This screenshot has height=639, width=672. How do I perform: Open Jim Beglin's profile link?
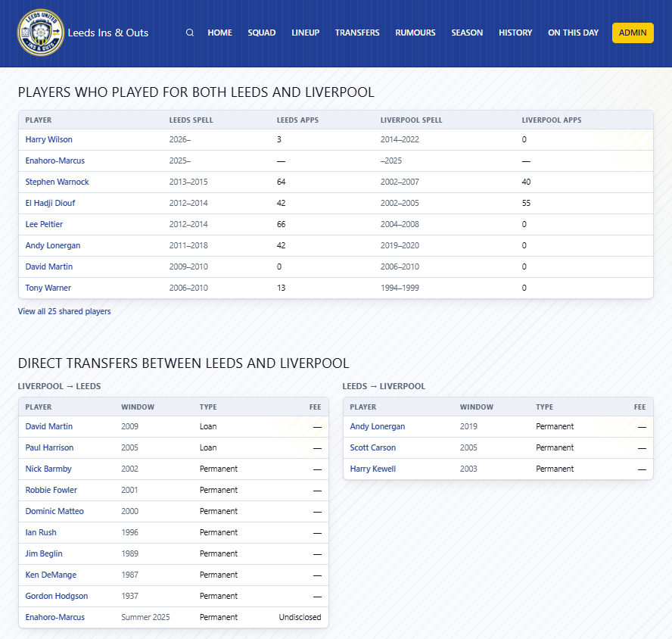(x=44, y=553)
